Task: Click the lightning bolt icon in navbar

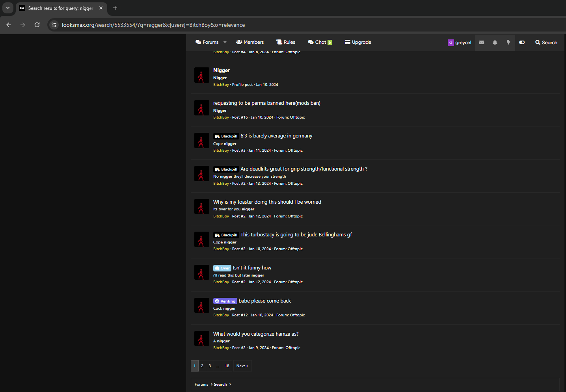Action: coord(508,43)
